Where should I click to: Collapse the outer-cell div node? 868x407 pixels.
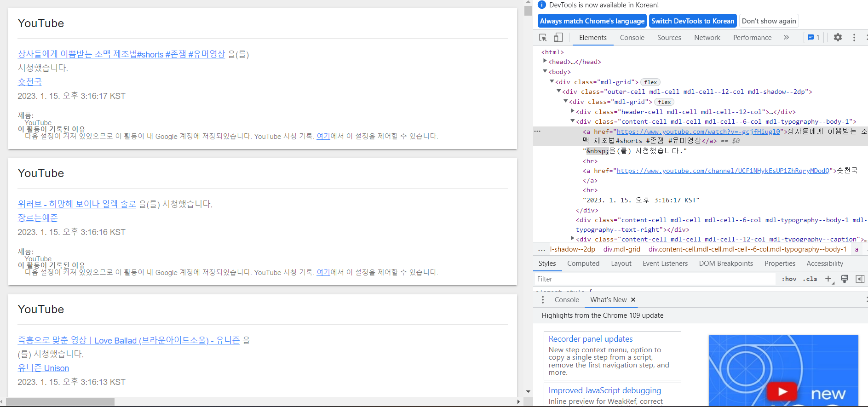coord(559,91)
